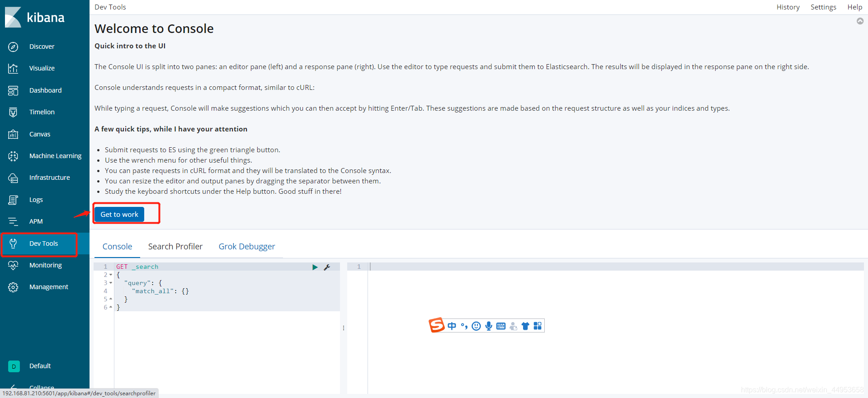
Task: Switch to the Search Profiler tab
Action: pos(175,247)
